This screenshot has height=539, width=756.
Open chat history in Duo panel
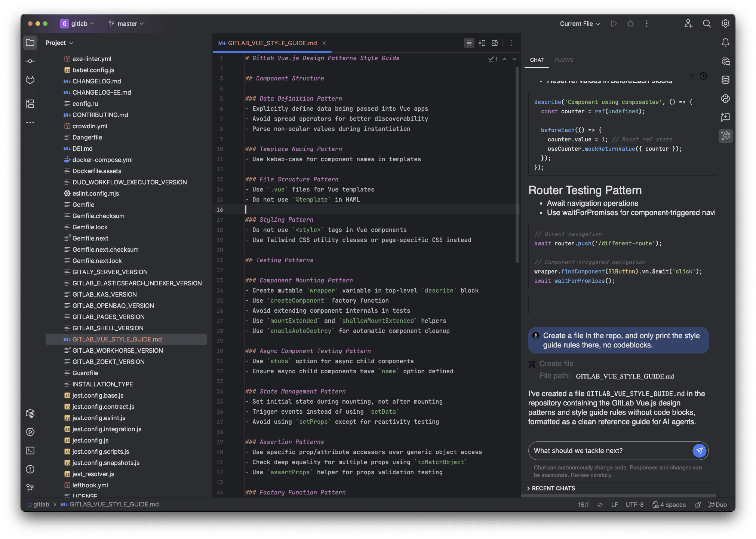tap(704, 76)
